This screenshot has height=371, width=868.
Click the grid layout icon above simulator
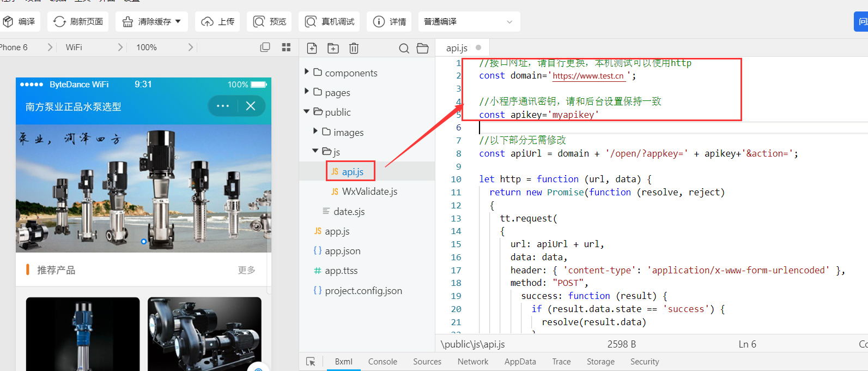tap(286, 47)
